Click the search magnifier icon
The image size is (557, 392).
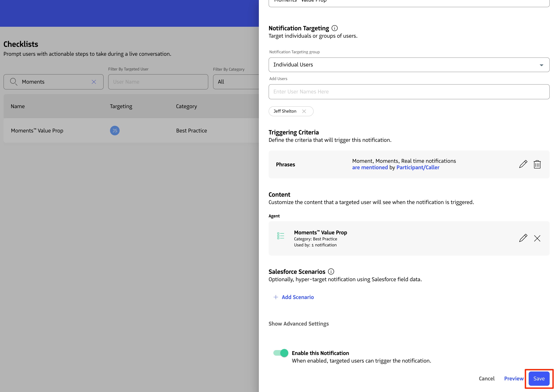14,82
